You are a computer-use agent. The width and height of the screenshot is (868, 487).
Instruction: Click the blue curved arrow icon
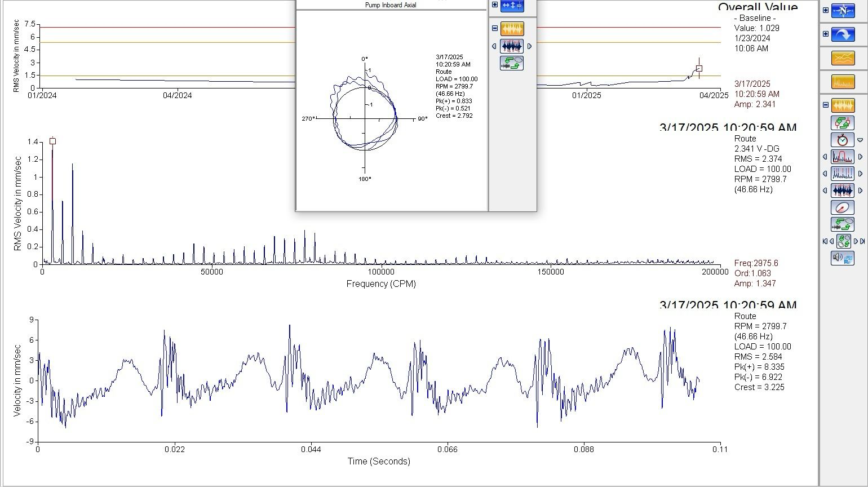(x=843, y=34)
